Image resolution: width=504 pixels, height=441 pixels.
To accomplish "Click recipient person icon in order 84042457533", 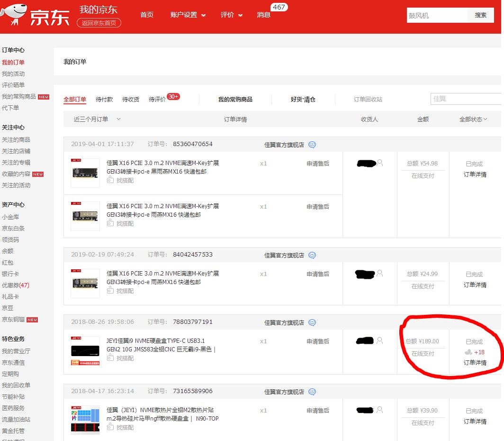I will tap(380, 273).
